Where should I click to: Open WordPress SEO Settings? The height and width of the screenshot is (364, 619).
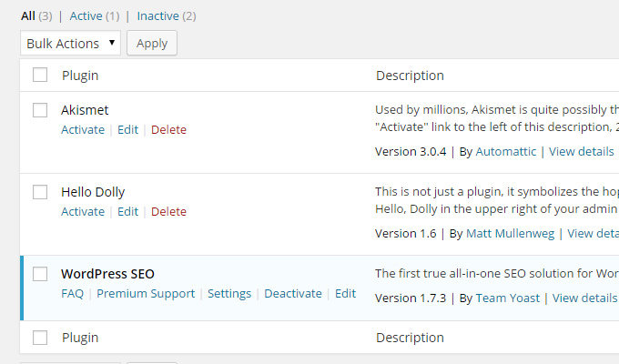229,294
